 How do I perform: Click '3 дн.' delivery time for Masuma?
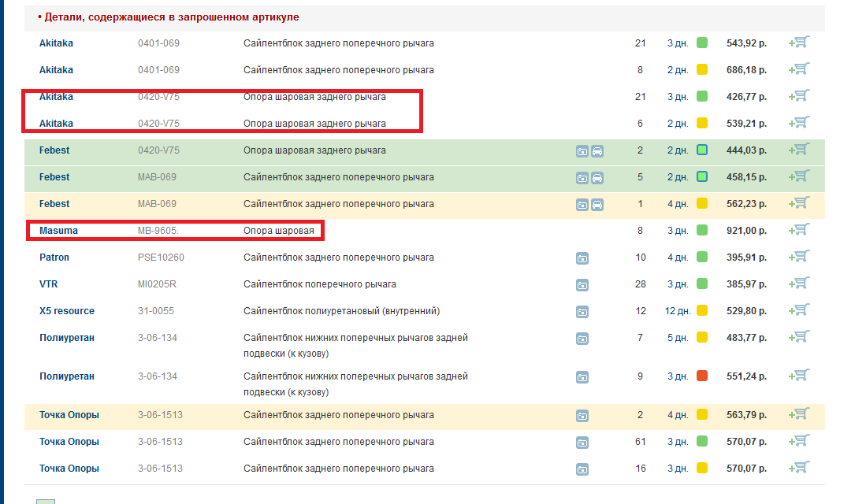tap(678, 231)
